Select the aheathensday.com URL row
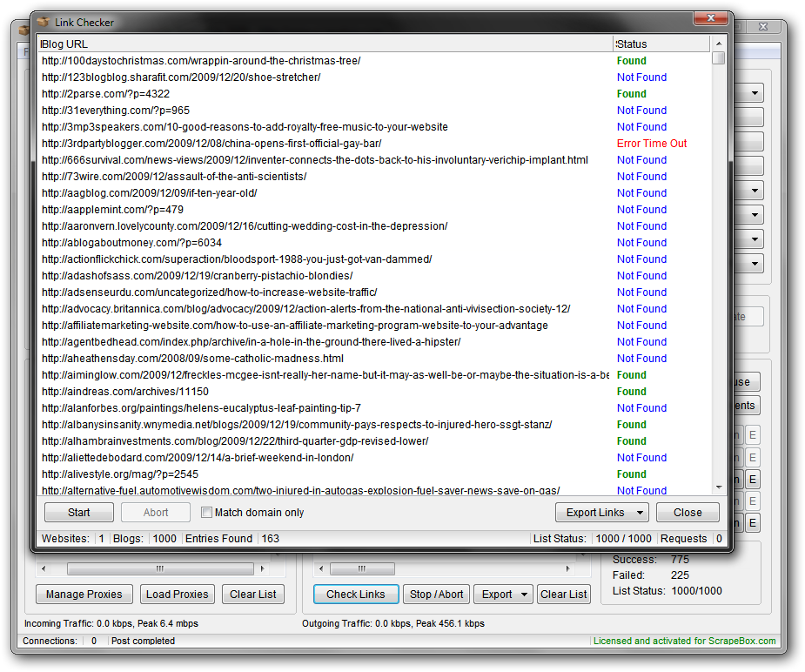 click(373, 358)
